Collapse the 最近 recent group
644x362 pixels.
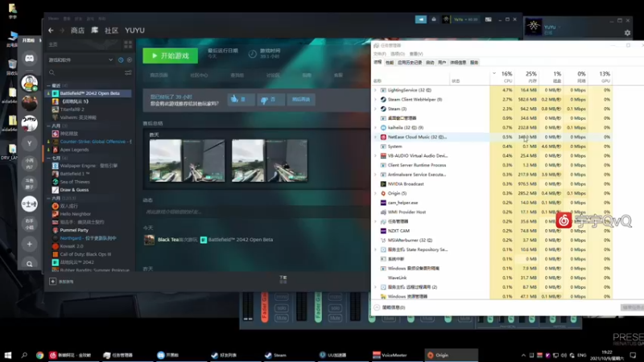48,85
